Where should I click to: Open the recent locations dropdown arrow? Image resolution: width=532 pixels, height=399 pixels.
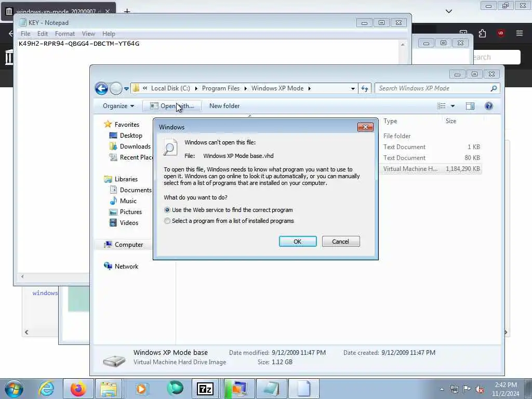point(126,88)
